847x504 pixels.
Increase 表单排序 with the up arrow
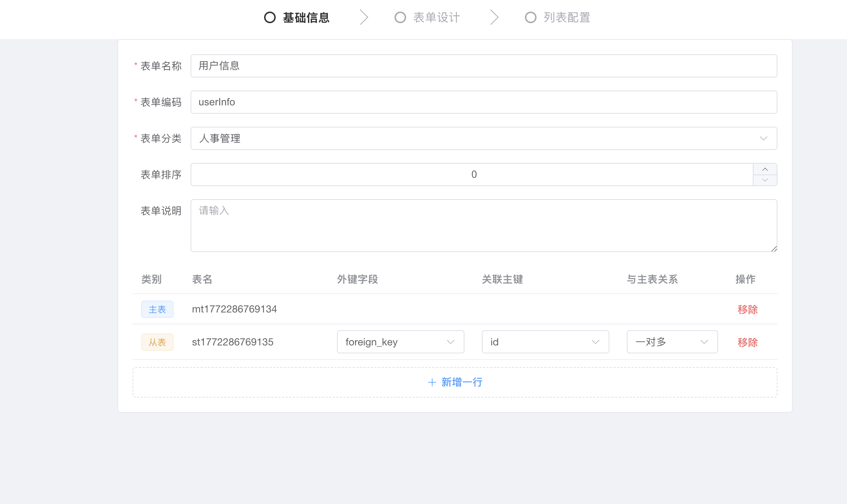click(x=765, y=169)
